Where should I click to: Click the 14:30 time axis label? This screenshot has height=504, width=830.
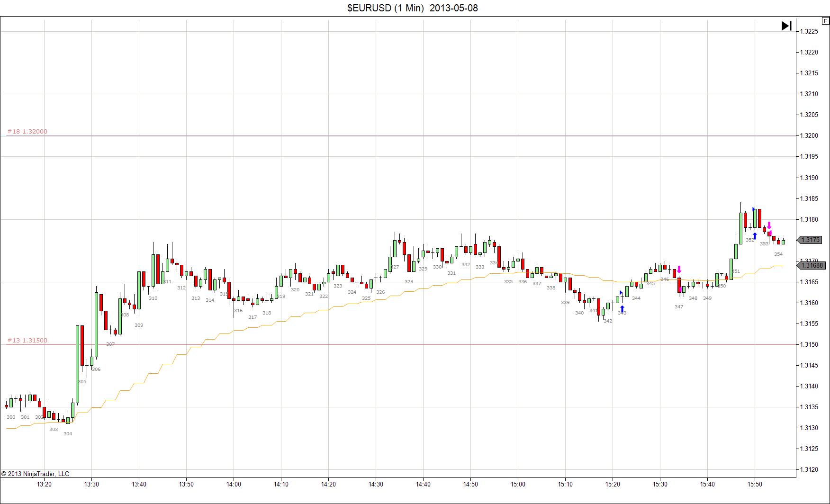click(x=376, y=484)
